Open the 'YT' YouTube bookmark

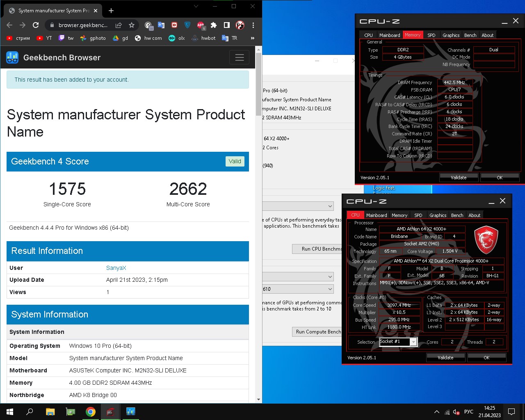pyautogui.click(x=44, y=38)
